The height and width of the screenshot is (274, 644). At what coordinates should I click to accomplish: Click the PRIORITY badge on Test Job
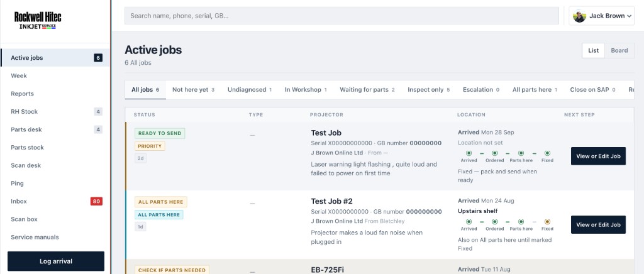pyautogui.click(x=150, y=146)
